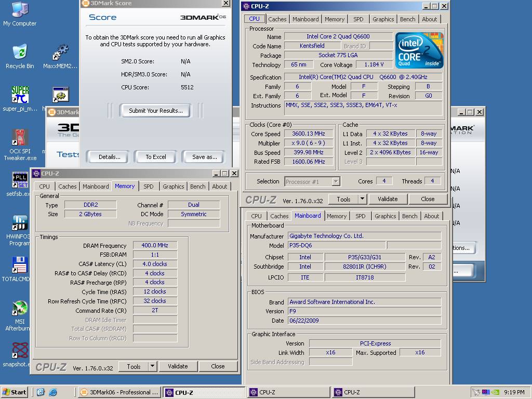Screen dimensions: 532x399
Task: Click Save as in 3DMark Score window
Action: (204, 157)
